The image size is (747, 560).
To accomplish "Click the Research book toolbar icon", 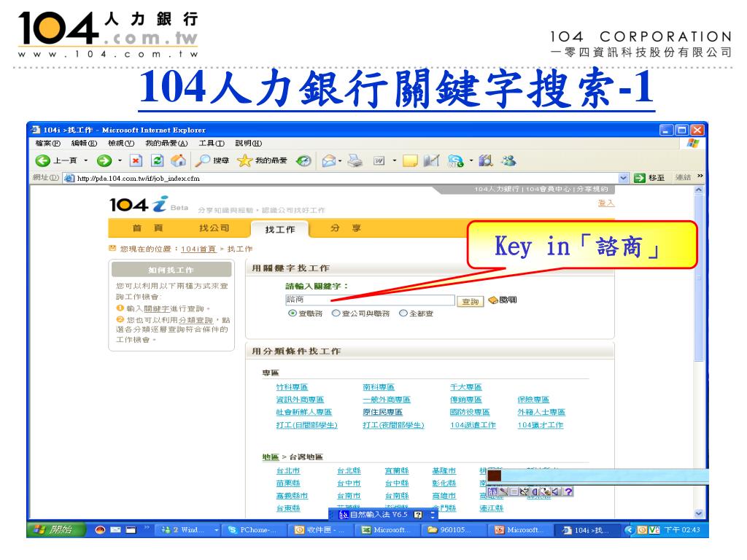I will 431,161.
